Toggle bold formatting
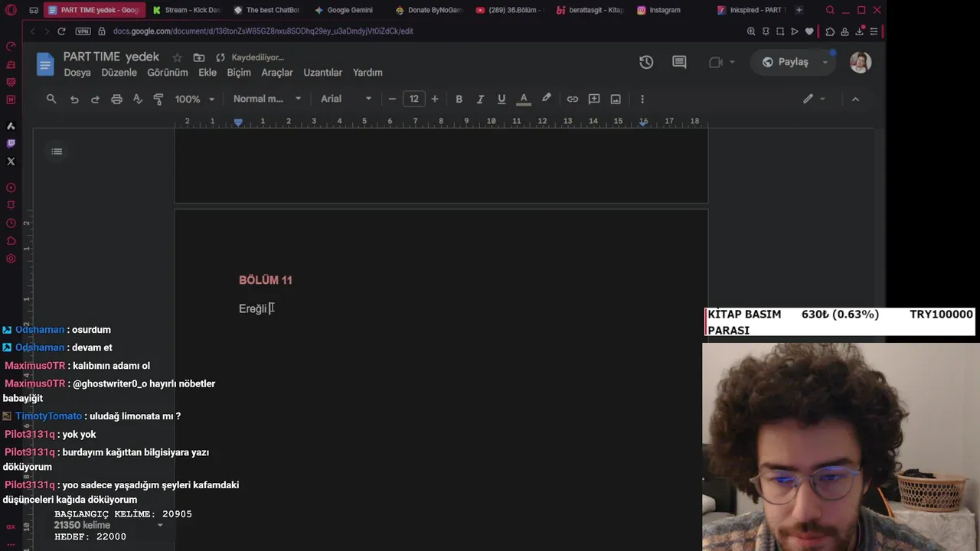This screenshot has width=980, height=551. click(x=459, y=99)
